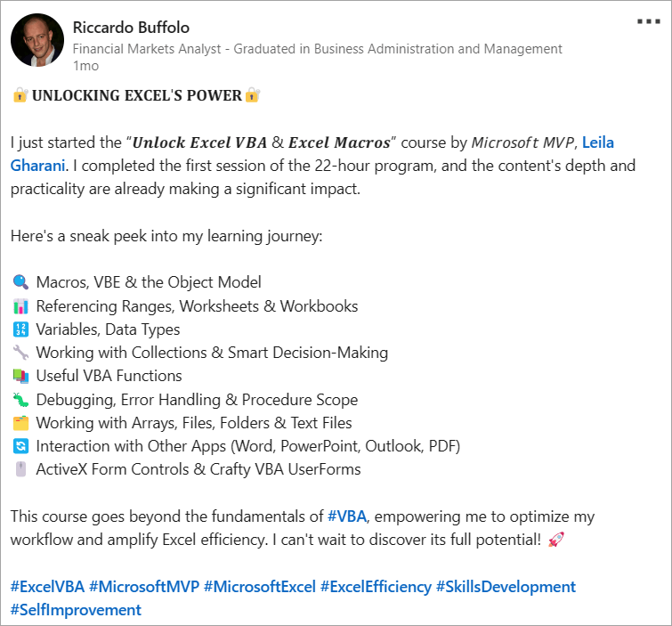The height and width of the screenshot is (626, 672).
Task: Click the wrench emoji beside Working with Collections
Action: coord(20,353)
